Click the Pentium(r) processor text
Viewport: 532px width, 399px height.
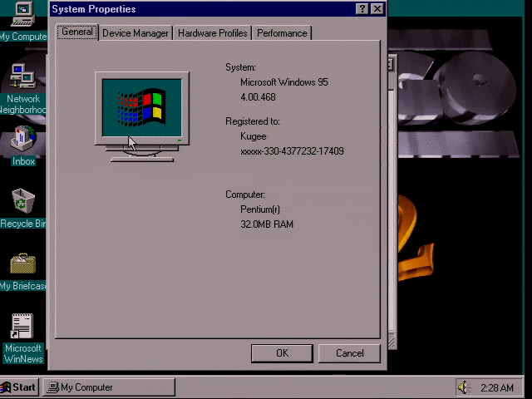pos(260,209)
